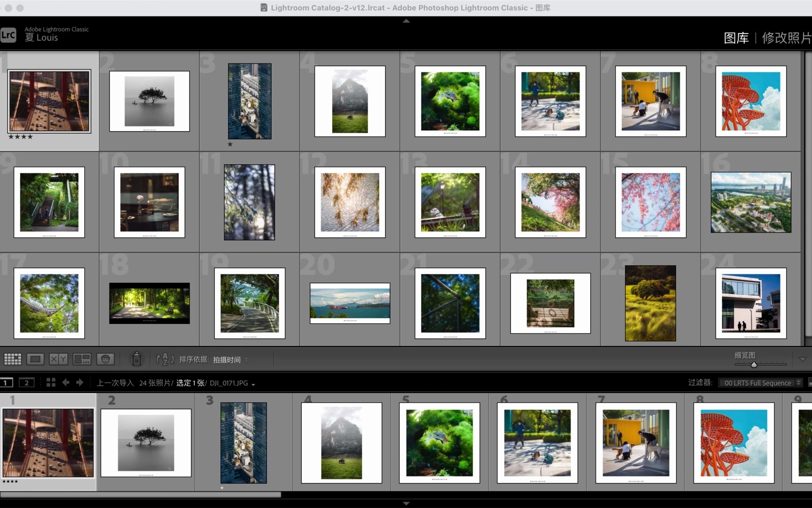Select grid photo 24 white building
The image size is (812, 508).
[x=751, y=303]
